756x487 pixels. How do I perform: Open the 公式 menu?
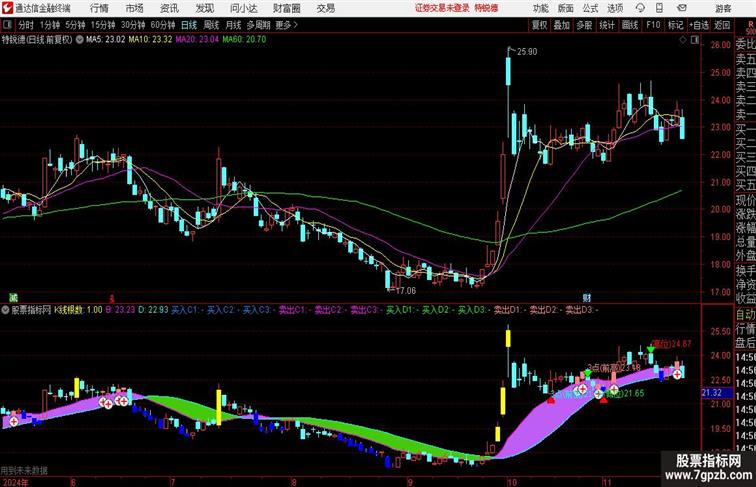pyautogui.click(x=590, y=8)
